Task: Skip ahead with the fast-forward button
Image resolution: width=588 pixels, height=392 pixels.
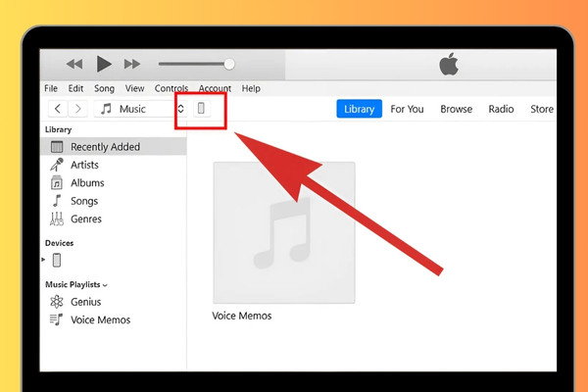Action: pos(132,64)
